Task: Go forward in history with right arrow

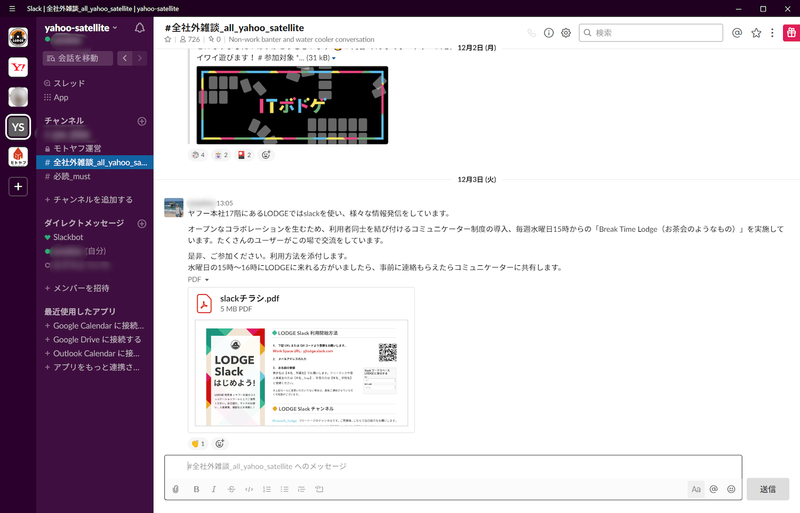Action: [x=140, y=58]
